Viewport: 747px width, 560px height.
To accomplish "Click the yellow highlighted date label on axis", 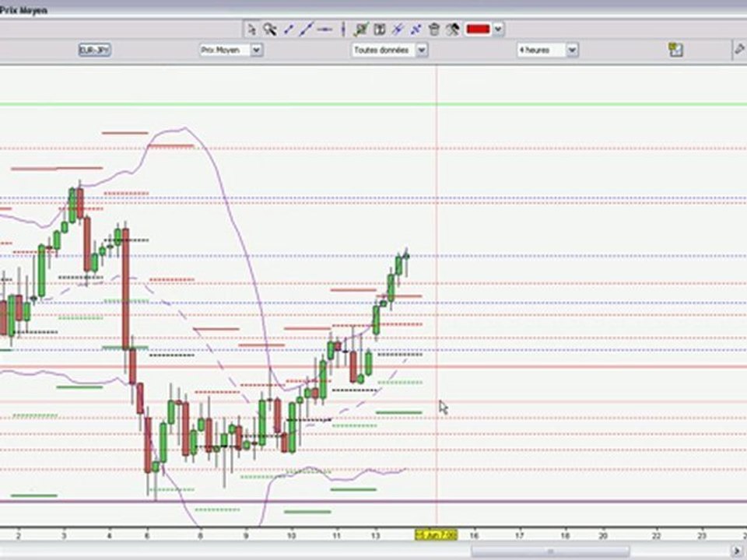I will coord(437,535).
